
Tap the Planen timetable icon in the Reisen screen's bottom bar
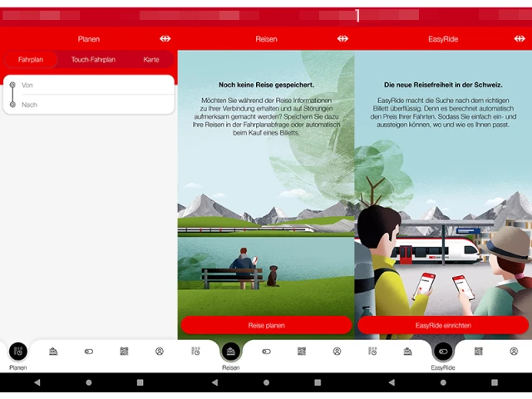(x=195, y=352)
